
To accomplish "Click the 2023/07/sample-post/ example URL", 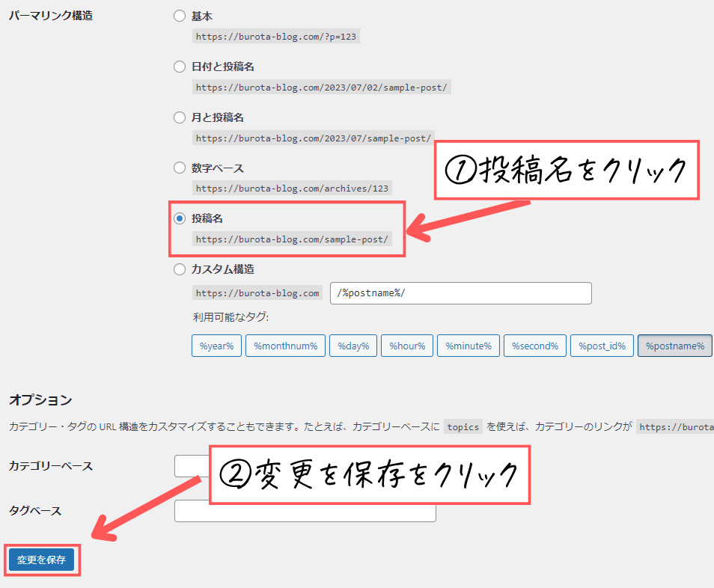I will click(x=314, y=138).
